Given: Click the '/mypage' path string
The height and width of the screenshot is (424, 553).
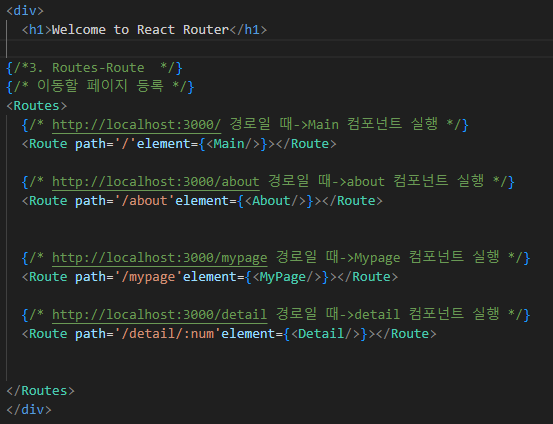Looking at the screenshot, I should tap(148, 277).
